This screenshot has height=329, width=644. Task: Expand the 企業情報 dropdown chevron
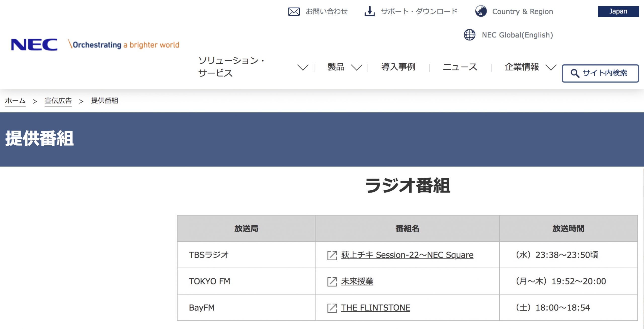pos(551,67)
